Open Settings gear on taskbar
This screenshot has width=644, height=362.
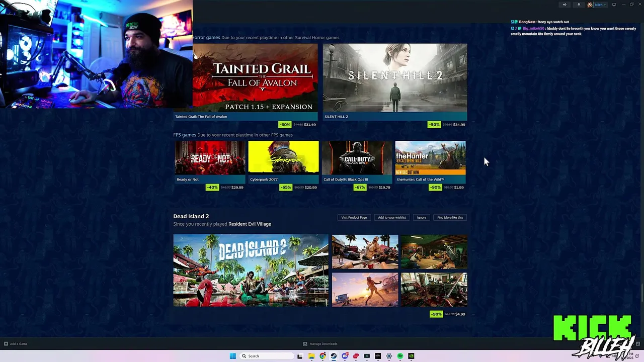389,356
